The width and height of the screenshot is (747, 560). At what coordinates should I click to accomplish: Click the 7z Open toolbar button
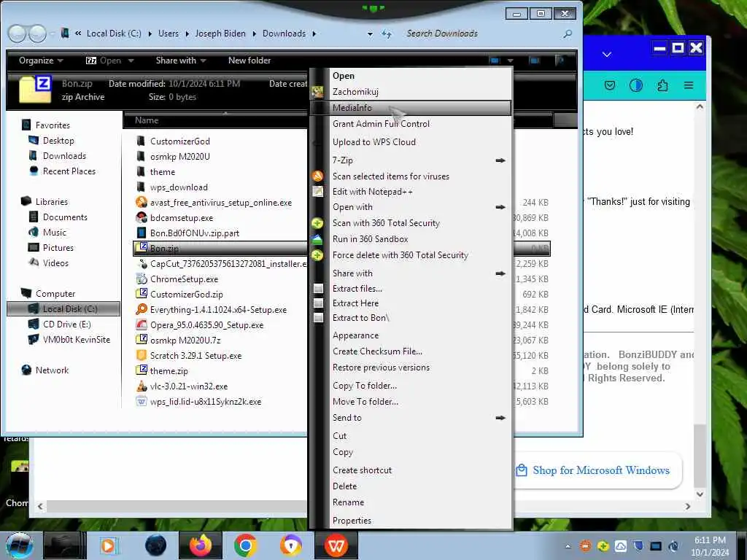(x=109, y=61)
